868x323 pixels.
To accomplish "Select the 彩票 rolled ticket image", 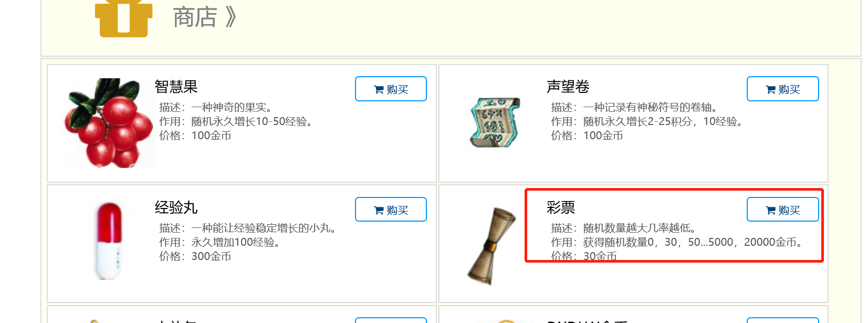I will click(x=491, y=246).
